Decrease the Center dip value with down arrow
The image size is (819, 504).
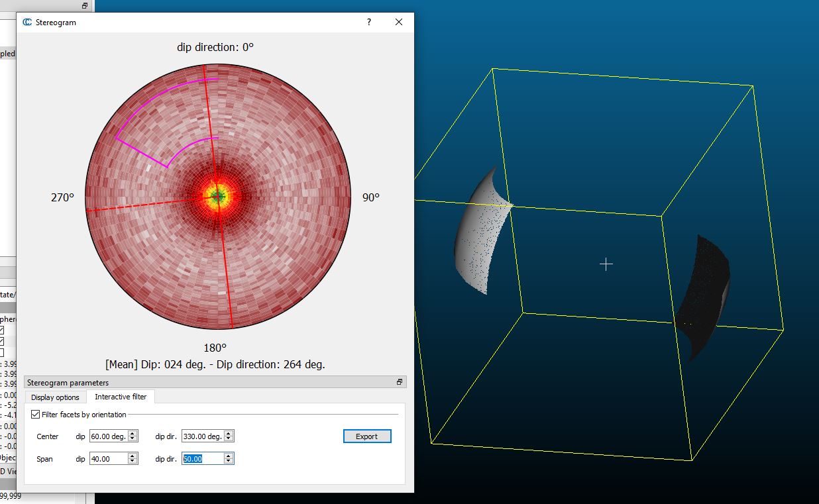tap(133, 439)
